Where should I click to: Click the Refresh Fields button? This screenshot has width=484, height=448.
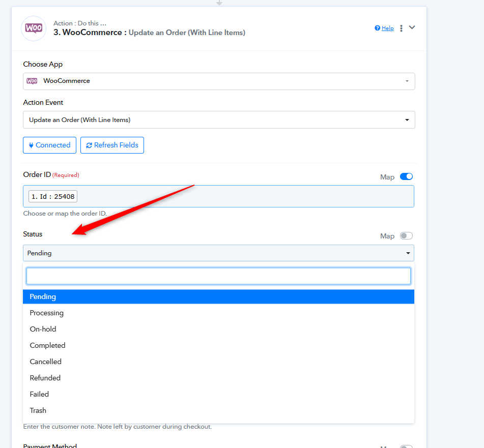112,145
